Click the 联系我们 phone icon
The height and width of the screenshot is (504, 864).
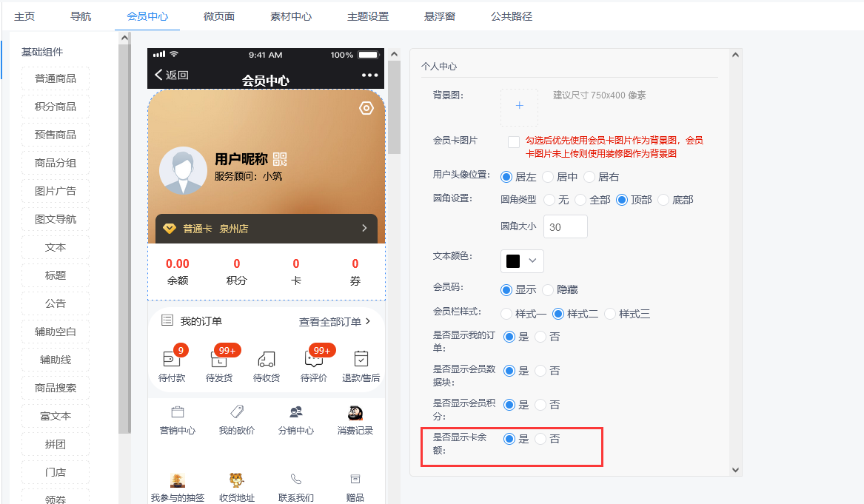coord(296,480)
